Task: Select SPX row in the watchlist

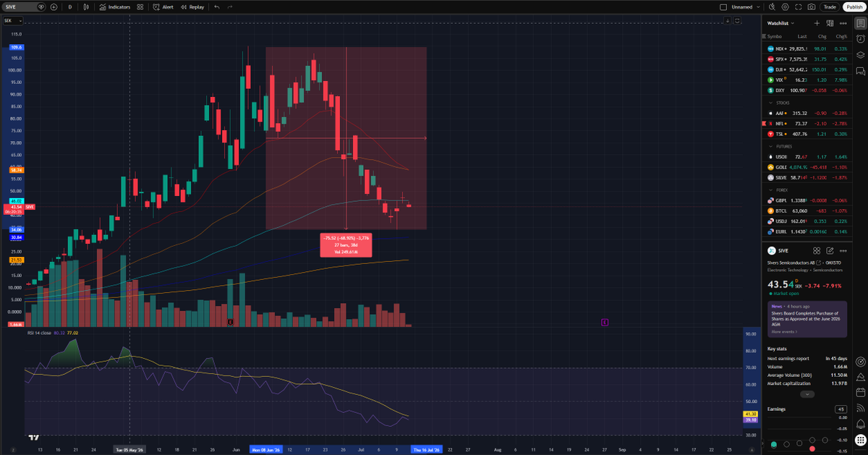Action: [x=807, y=59]
